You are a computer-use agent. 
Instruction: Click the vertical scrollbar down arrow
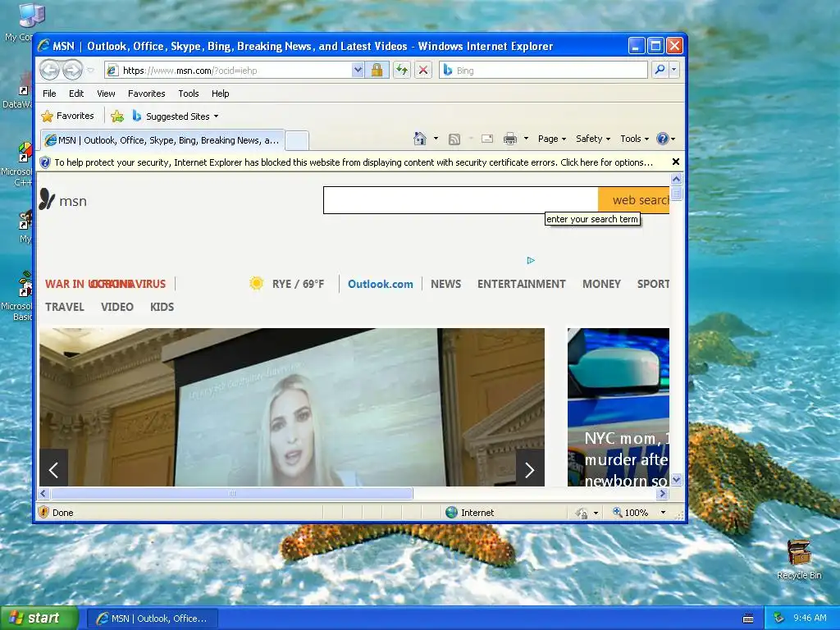pos(676,479)
